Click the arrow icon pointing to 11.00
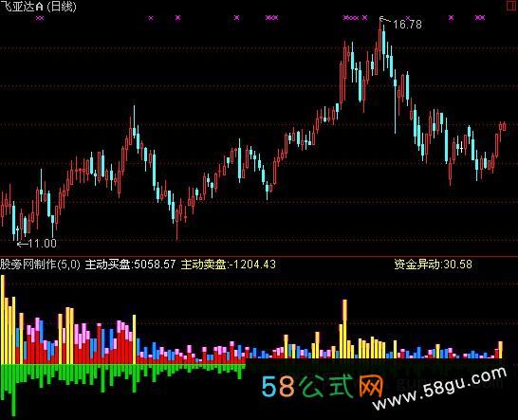This screenshot has width=518, height=420. 23,244
